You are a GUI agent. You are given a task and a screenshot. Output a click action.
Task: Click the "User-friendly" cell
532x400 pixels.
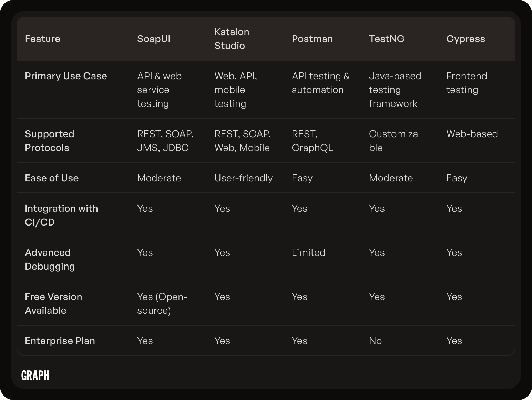click(x=243, y=178)
